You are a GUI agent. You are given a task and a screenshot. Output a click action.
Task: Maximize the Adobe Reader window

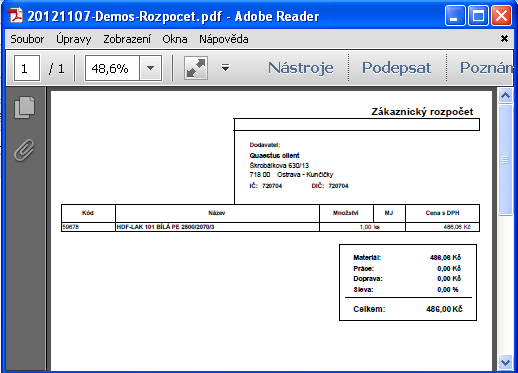pyautogui.click(x=478, y=15)
